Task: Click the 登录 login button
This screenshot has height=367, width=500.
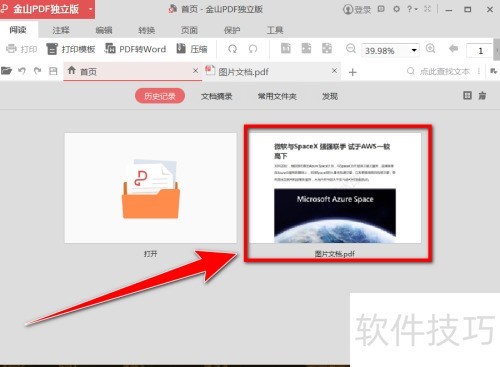Action: click(x=357, y=10)
